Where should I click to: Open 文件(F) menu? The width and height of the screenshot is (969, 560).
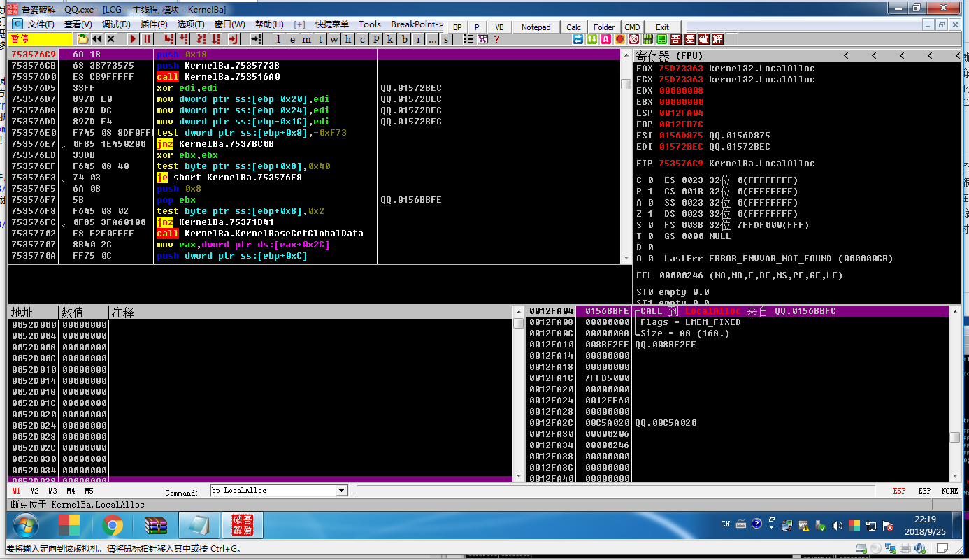pos(41,24)
